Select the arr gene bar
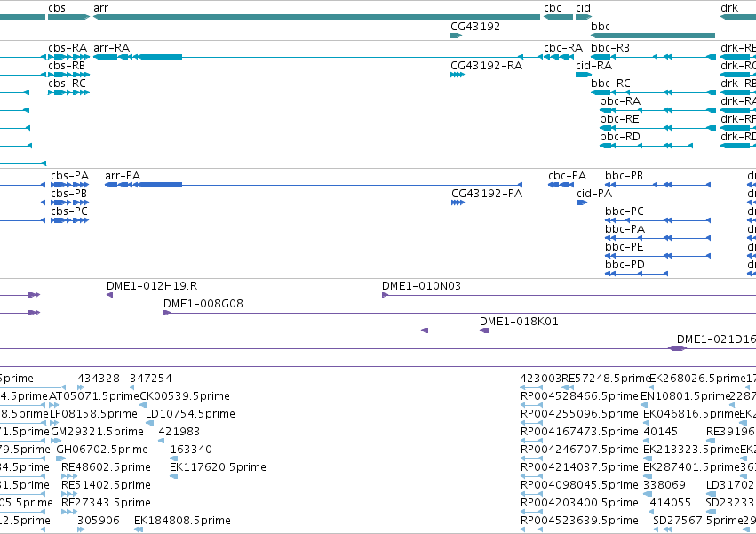The height and width of the screenshot is (534, 756). click(316, 17)
